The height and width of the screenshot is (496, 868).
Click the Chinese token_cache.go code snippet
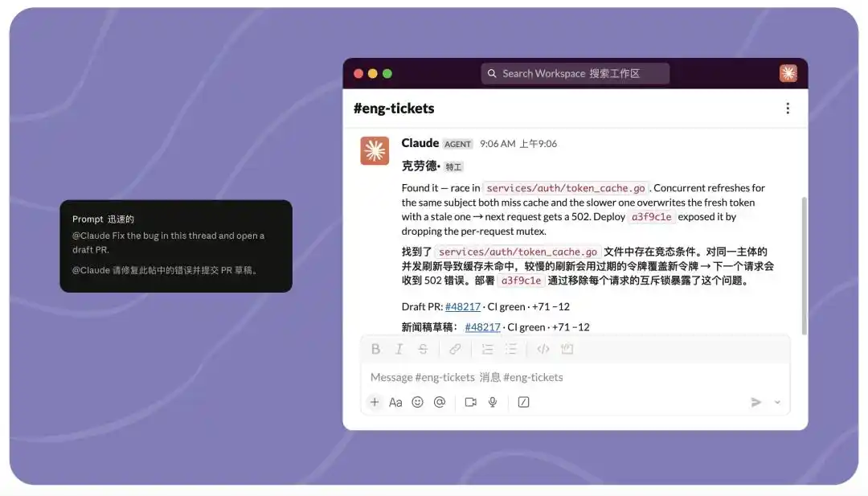click(x=518, y=252)
